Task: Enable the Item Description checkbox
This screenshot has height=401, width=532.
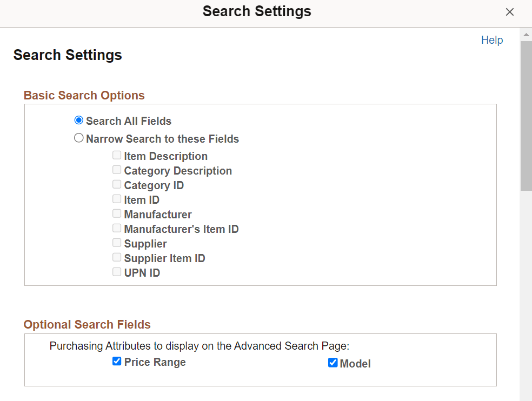Action: (x=116, y=155)
